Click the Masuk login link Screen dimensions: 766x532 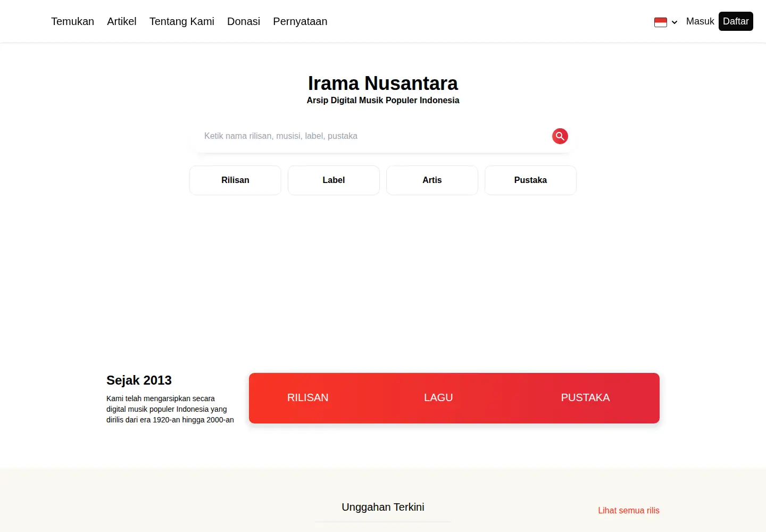(x=700, y=21)
